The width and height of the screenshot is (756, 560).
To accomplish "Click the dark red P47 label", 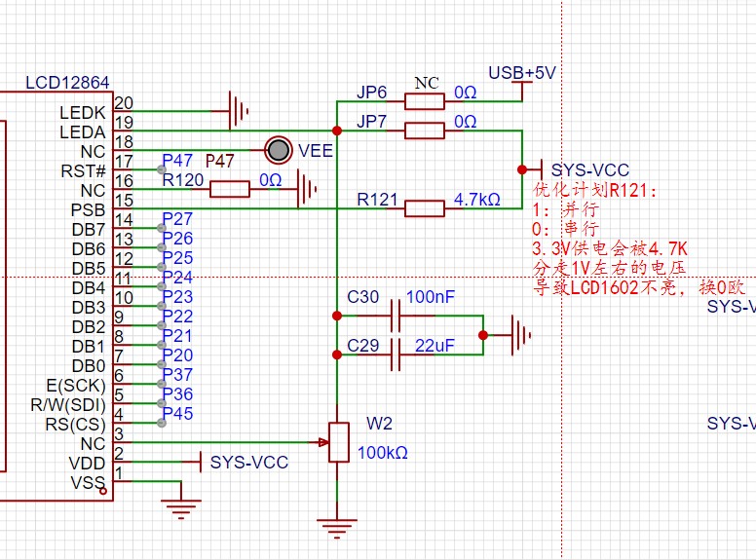I will click(219, 161).
